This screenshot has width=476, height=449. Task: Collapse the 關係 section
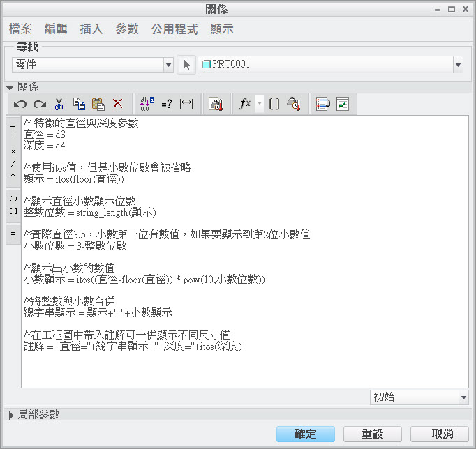(10, 88)
